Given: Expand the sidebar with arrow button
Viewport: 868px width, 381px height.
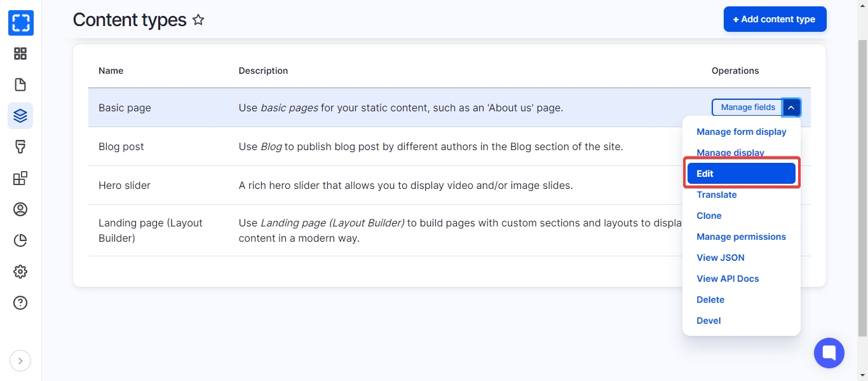Looking at the screenshot, I should 20,361.
